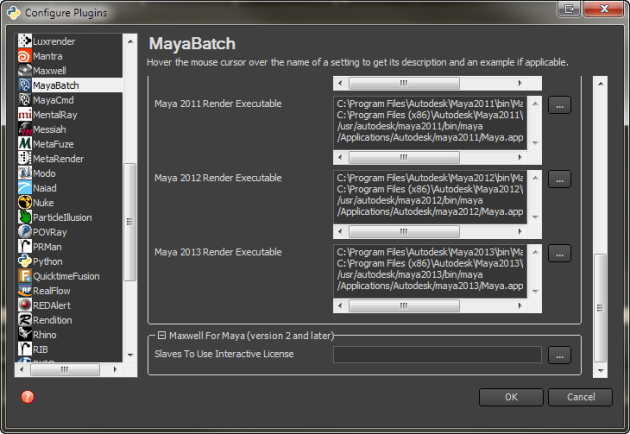Select the Nuke plugin icon
Viewport: 630px width, 434px height.
point(25,203)
